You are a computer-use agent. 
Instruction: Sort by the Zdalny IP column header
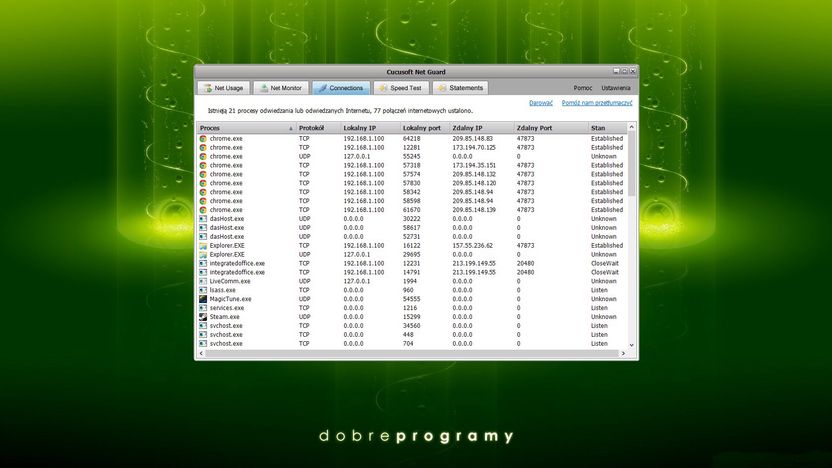coord(481,128)
